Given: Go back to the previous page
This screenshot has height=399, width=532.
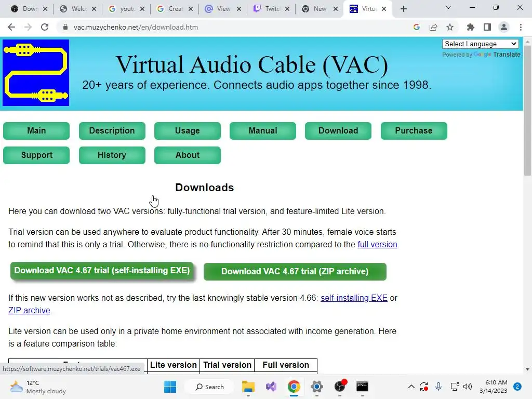Looking at the screenshot, I should click(x=11, y=27).
